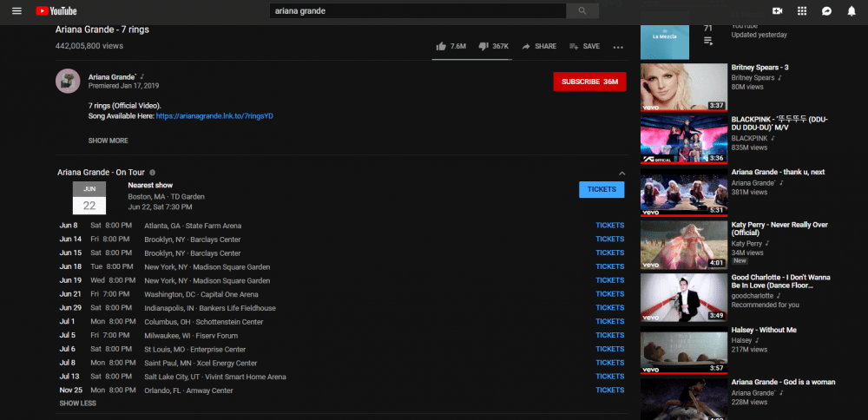Image resolution: width=868 pixels, height=420 pixels.
Task: Click inside the search field
Action: [x=418, y=11]
